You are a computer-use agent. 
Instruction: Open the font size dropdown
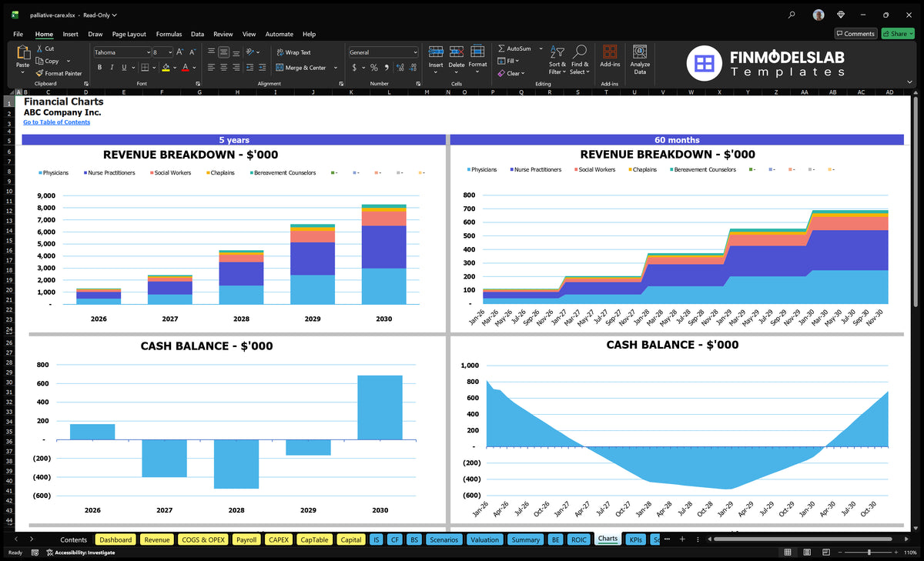169,52
